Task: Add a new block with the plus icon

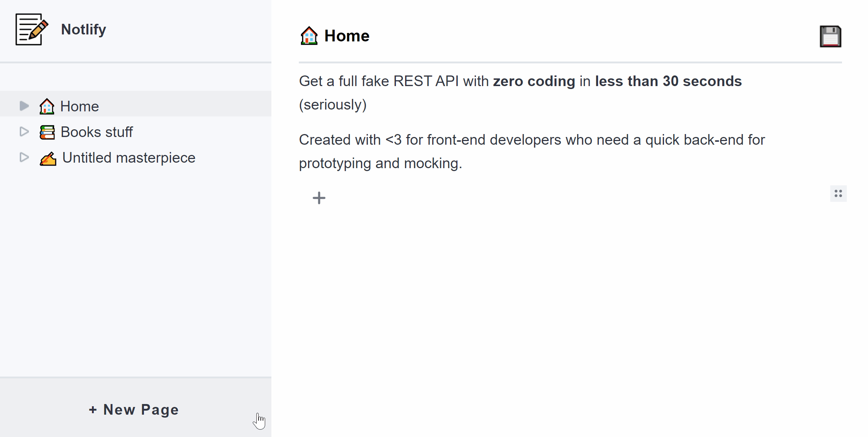Action: (x=319, y=198)
